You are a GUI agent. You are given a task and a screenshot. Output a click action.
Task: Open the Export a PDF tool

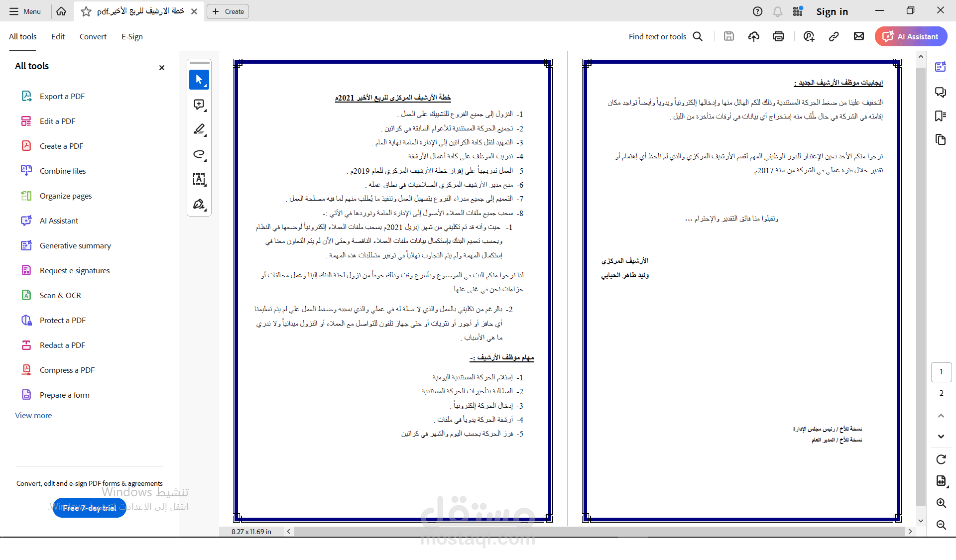click(53, 96)
